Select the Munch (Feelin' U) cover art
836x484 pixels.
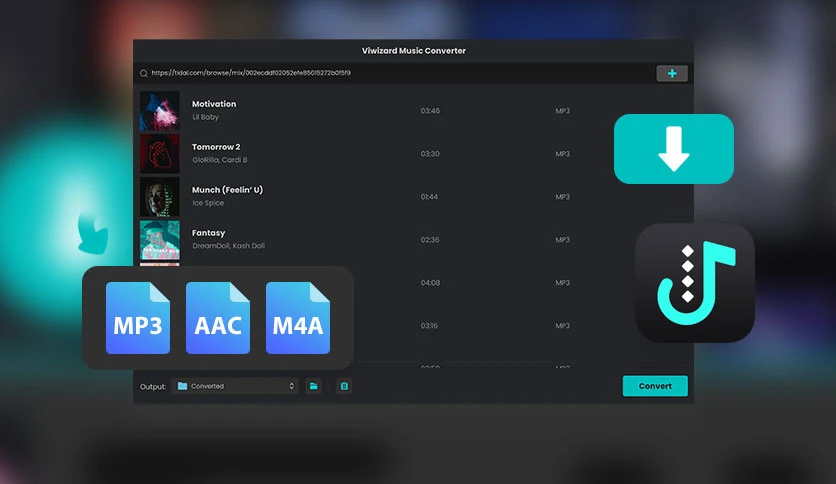point(159,197)
